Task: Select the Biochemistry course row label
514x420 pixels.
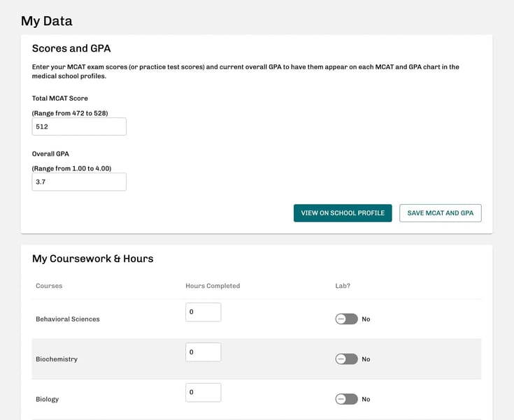Action: pyautogui.click(x=57, y=359)
